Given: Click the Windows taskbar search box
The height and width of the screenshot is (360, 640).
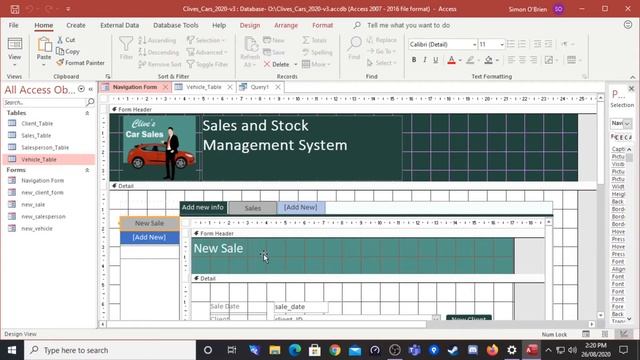Looking at the screenshot, I should (x=110, y=350).
